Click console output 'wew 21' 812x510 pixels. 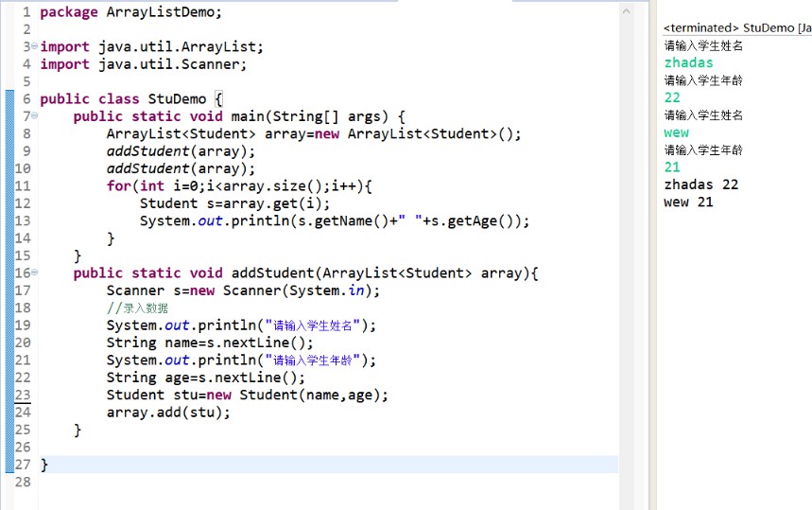tap(689, 202)
